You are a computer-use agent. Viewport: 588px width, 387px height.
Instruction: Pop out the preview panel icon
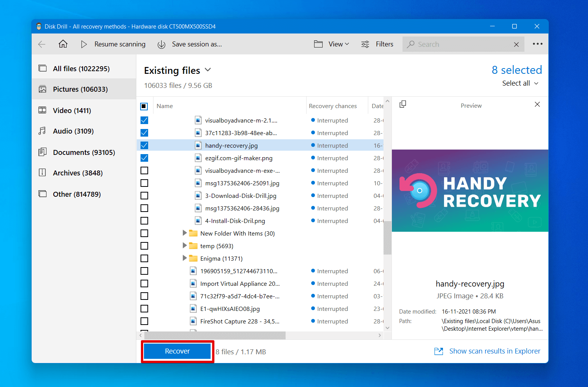(x=403, y=104)
